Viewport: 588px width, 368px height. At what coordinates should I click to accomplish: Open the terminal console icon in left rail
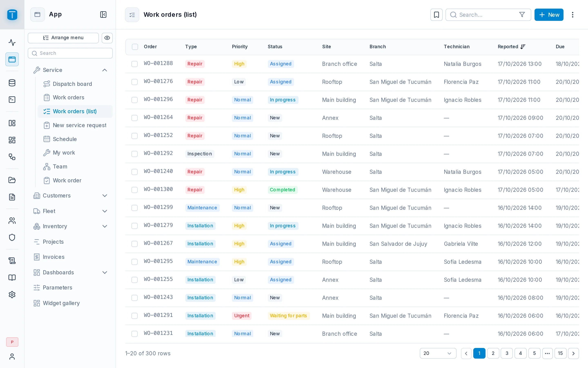pos(12,100)
